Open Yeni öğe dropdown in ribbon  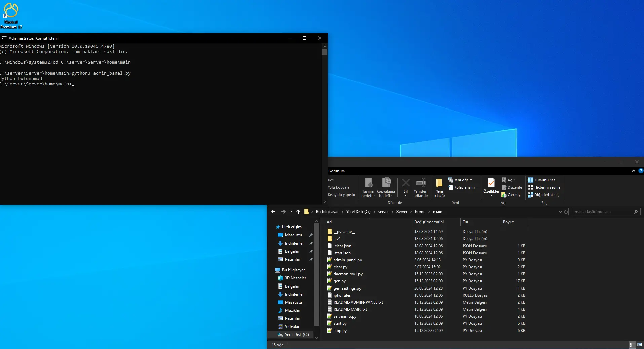pos(460,180)
